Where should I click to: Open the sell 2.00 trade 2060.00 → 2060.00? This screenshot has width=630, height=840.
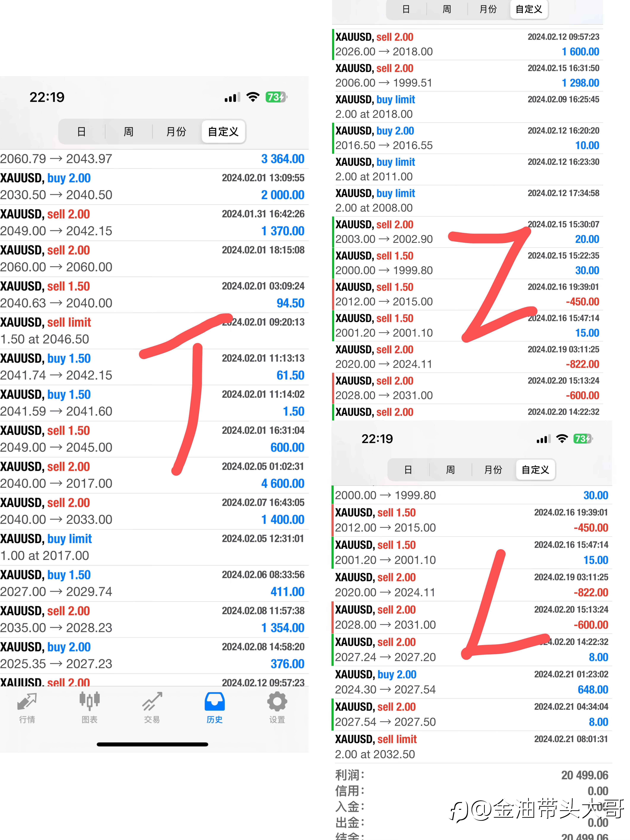click(154, 259)
